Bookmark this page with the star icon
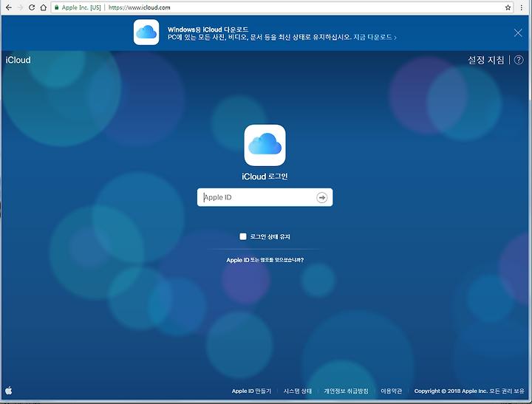 tap(508, 7)
